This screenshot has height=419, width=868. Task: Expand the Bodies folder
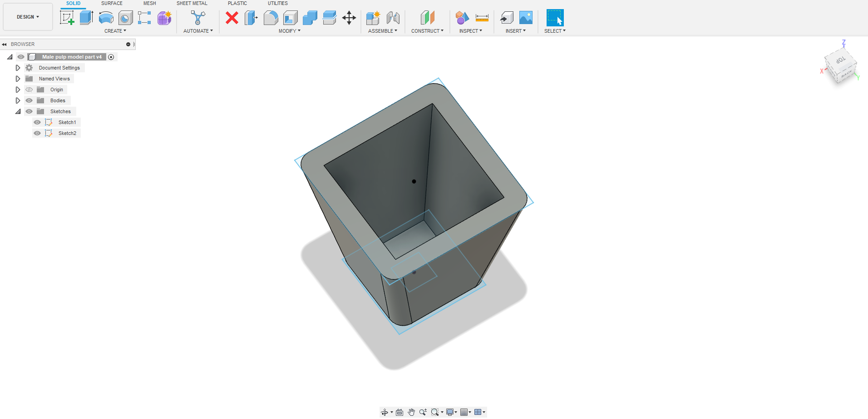point(18,100)
